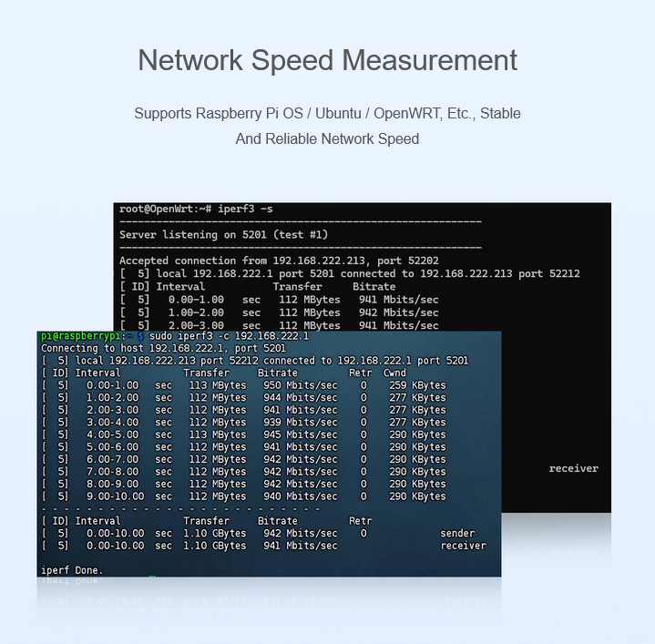Click '113 MBytes' in the Pi 4.00-5.00 row

[218, 434]
